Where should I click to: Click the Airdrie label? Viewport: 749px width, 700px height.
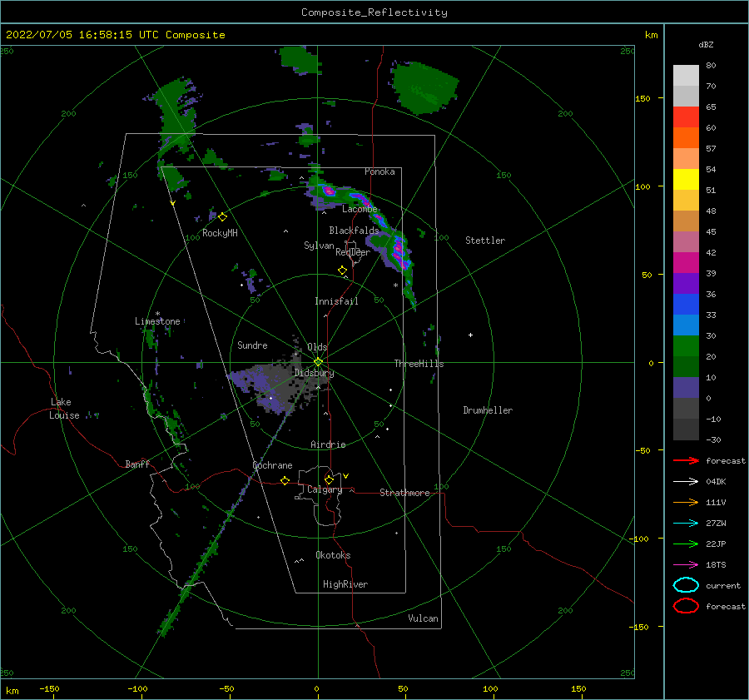click(328, 444)
